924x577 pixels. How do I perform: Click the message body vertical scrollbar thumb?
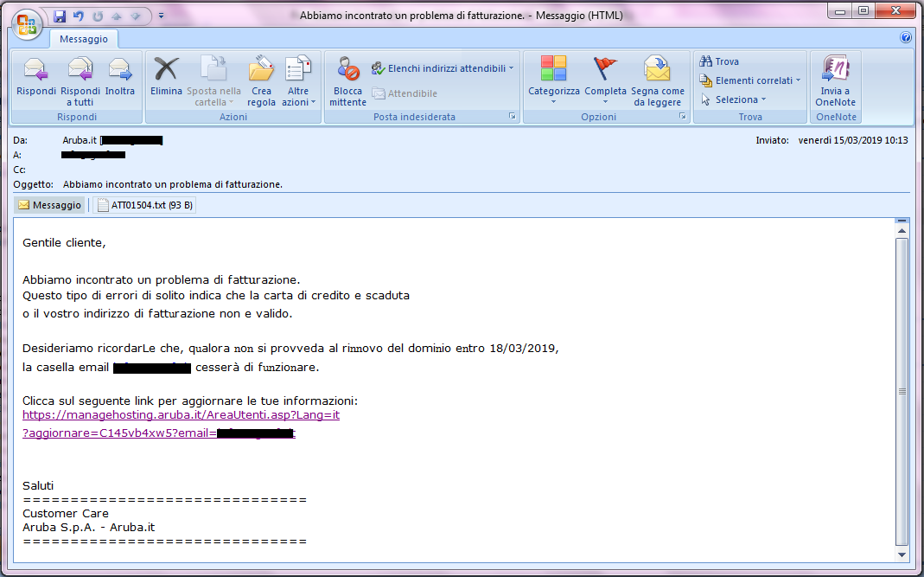(902, 392)
